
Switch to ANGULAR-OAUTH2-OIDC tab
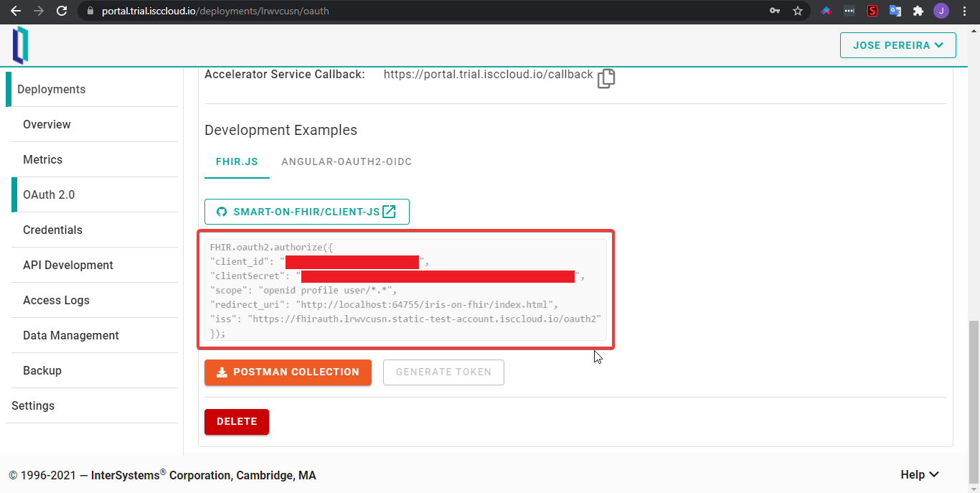tap(347, 161)
